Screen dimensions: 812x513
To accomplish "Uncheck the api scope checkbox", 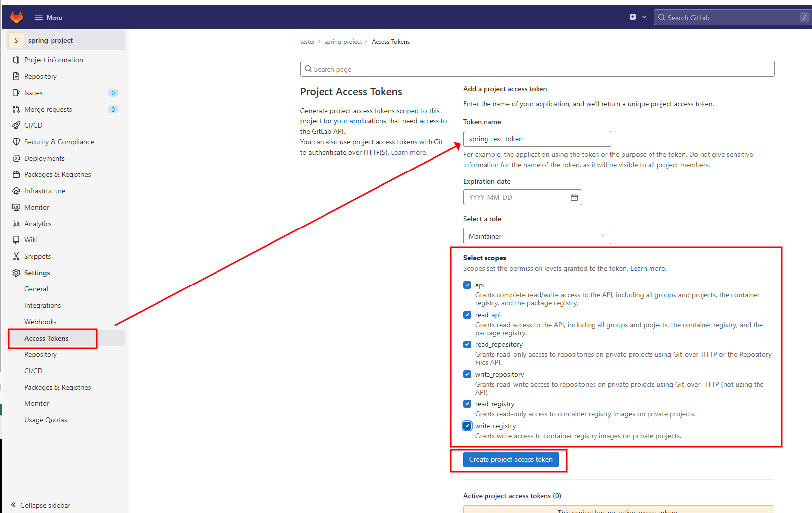I will [467, 285].
